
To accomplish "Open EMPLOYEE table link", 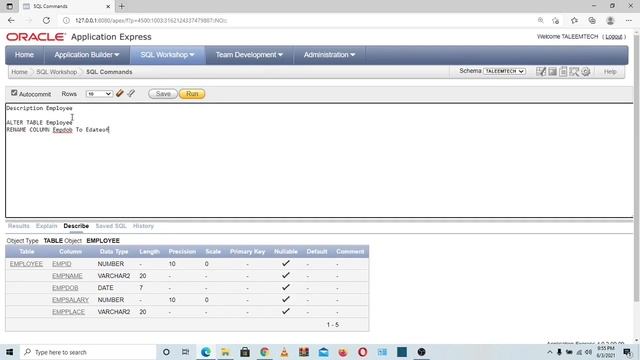I will click(x=26, y=264).
